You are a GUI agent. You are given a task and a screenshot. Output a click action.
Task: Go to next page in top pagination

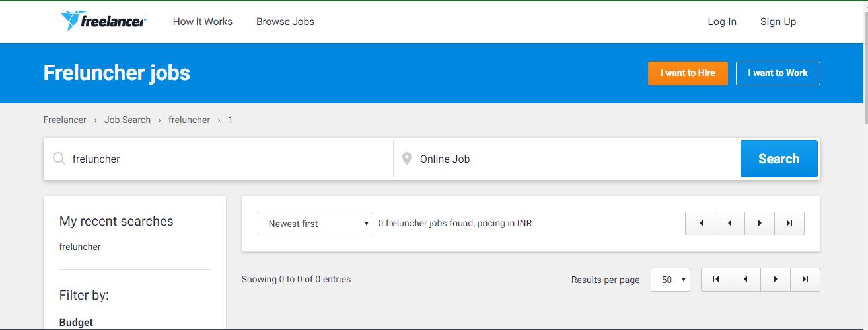(x=760, y=224)
